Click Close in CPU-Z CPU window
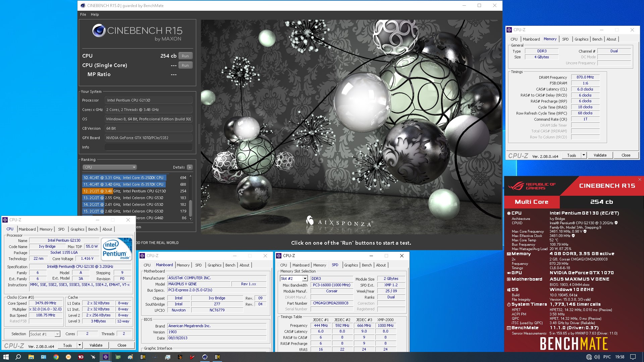This screenshot has width=644, height=362. (122, 345)
